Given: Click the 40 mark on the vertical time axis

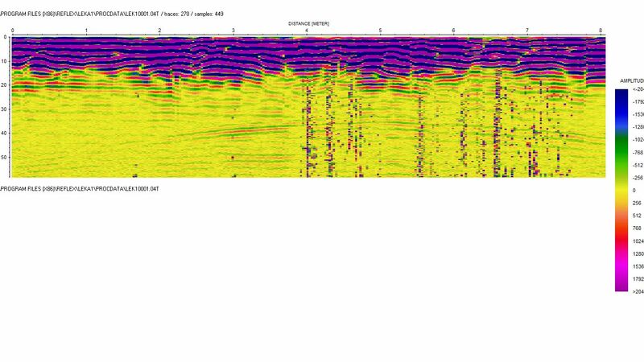Looking at the screenshot, I should [x=5, y=133].
